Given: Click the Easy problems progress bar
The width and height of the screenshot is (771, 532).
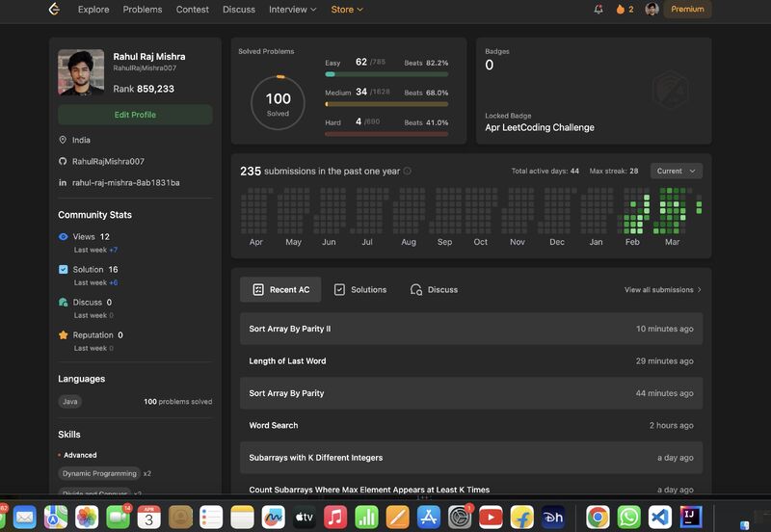Looking at the screenshot, I should tap(386, 73).
